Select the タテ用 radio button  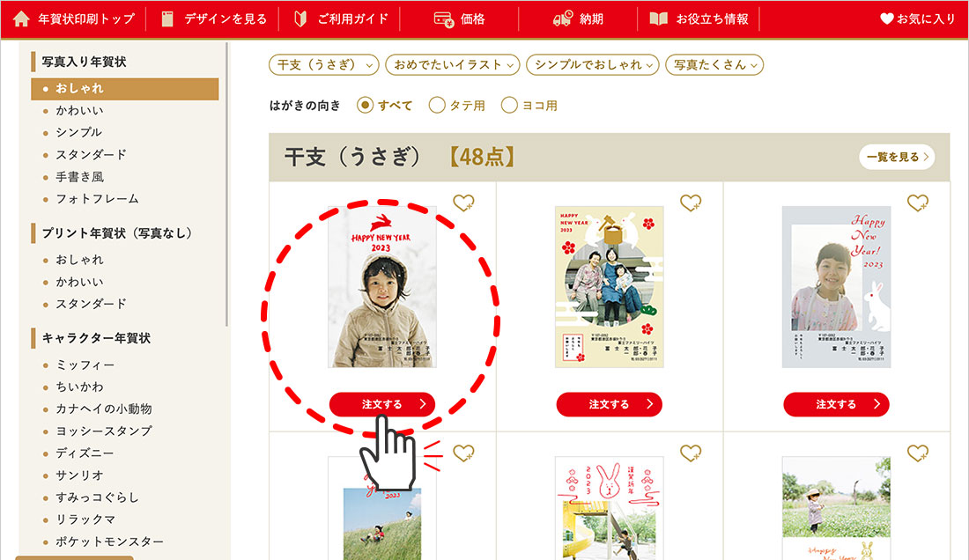(437, 105)
